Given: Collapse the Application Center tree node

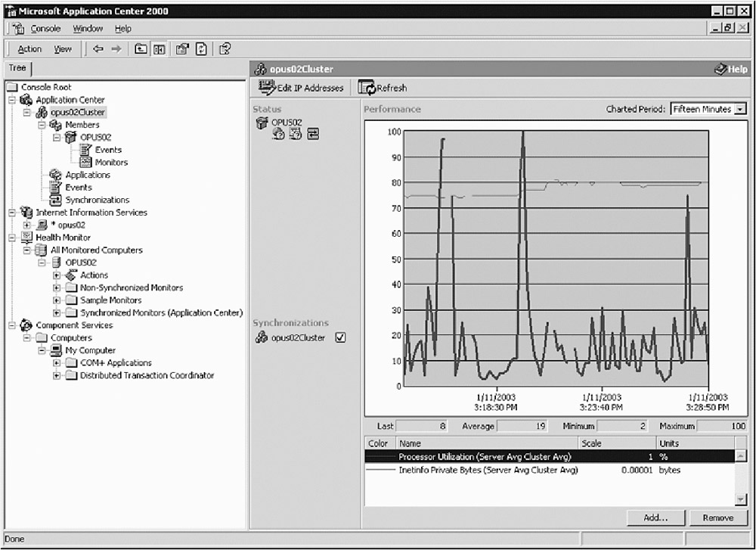Looking at the screenshot, I should 11,100.
